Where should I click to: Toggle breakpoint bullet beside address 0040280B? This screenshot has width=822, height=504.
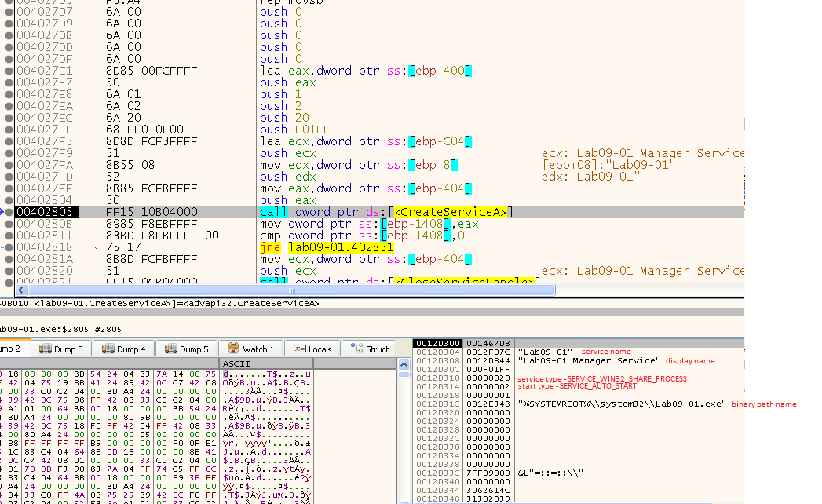coord(9,224)
